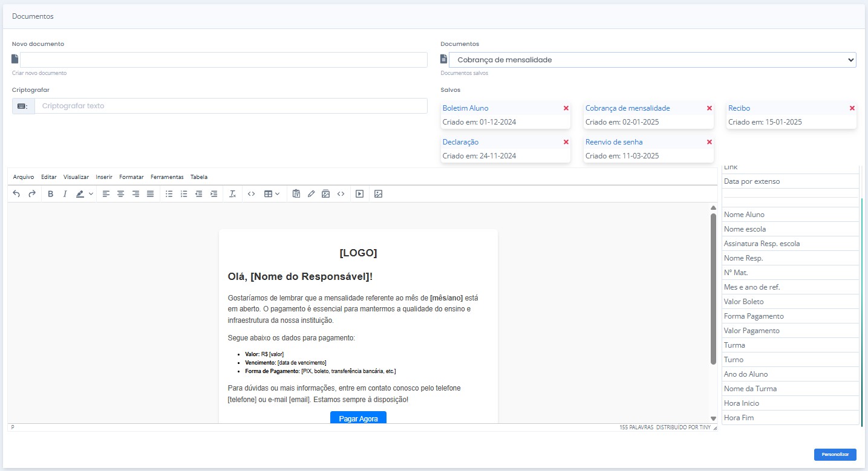Click the insert media play icon
The height and width of the screenshot is (471, 868).
tap(359, 194)
